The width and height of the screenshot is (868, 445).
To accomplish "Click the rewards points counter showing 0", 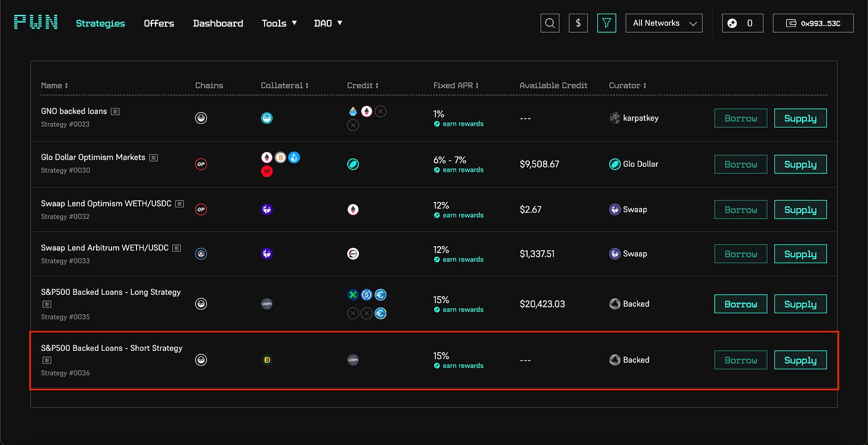I will pos(742,23).
